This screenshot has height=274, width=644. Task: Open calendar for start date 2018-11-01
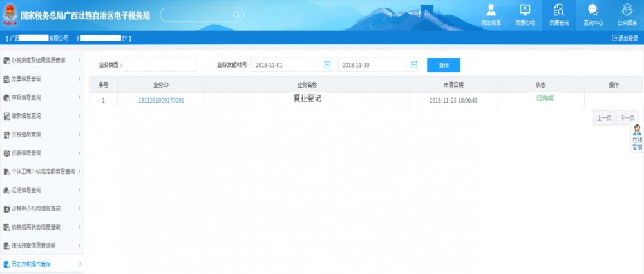click(x=327, y=64)
